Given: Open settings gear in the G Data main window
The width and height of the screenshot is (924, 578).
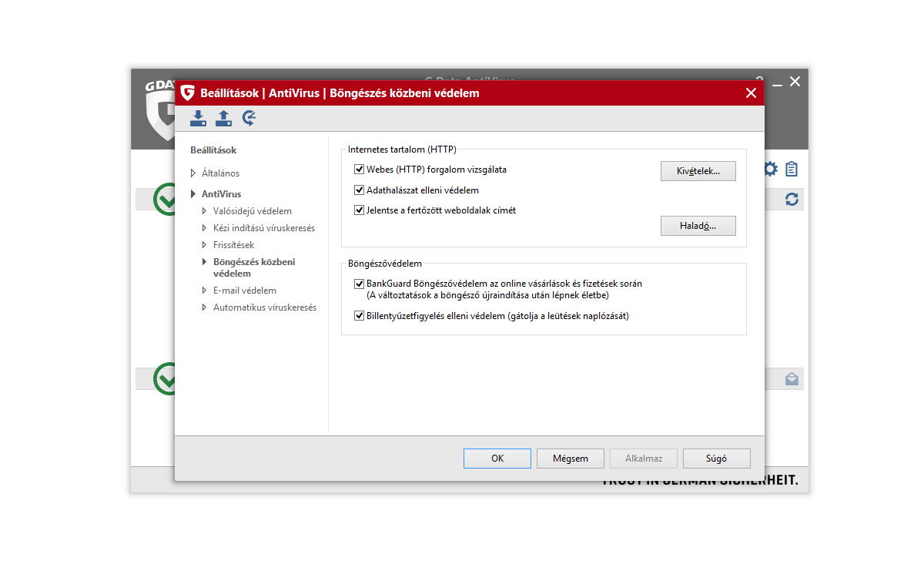Looking at the screenshot, I should coord(770,169).
